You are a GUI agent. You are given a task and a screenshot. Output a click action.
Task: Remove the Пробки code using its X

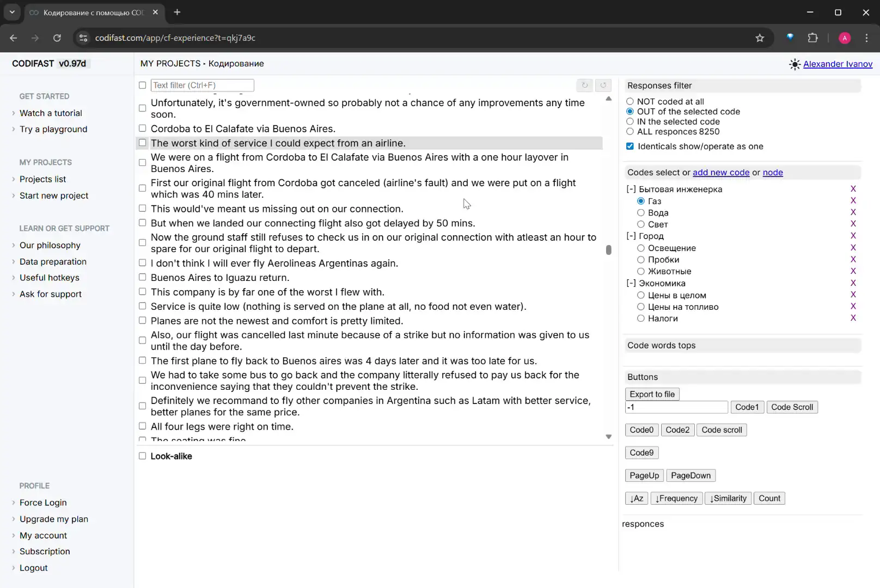click(853, 260)
